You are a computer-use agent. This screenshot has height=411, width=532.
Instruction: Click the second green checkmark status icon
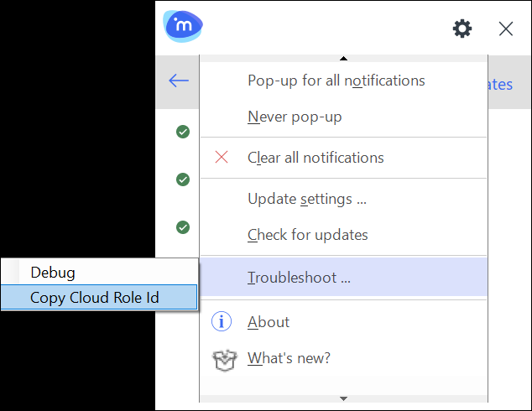pos(183,179)
